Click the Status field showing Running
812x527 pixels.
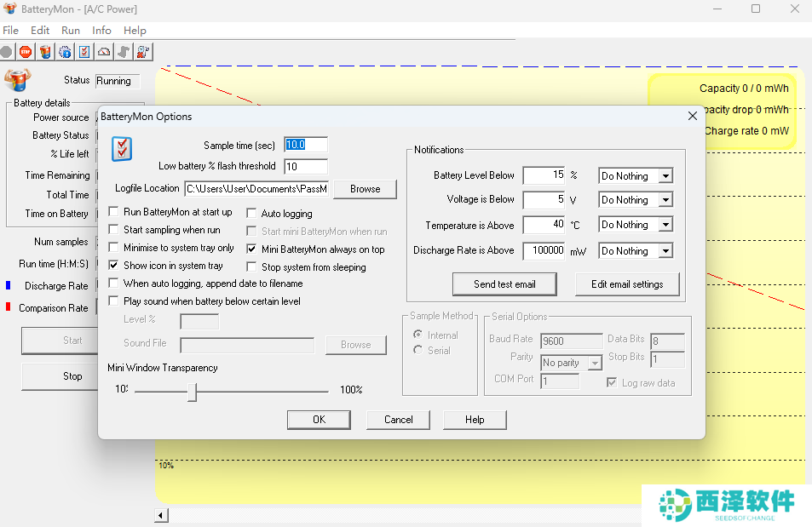tap(118, 81)
